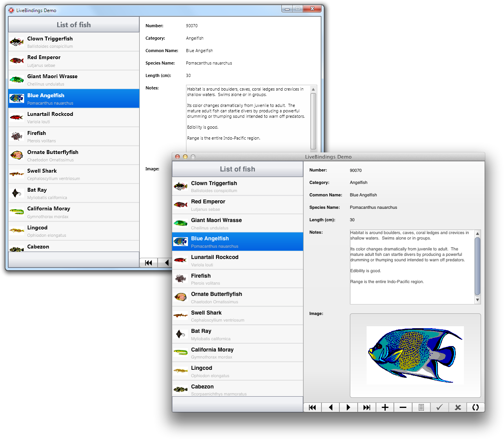Screen dimensions: 504x439
Task: Click the X Cancel edit button
Action: point(458,407)
